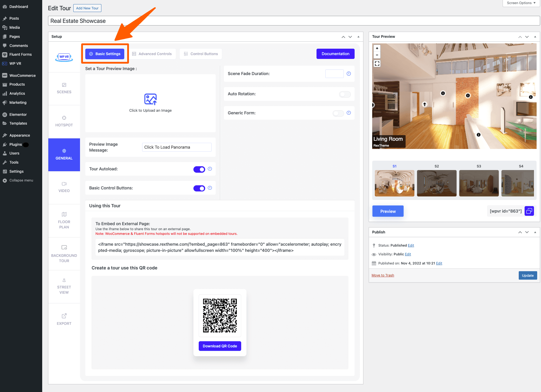Focus the Scene Fade Duration field
The image size is (541, 392).
334,74
